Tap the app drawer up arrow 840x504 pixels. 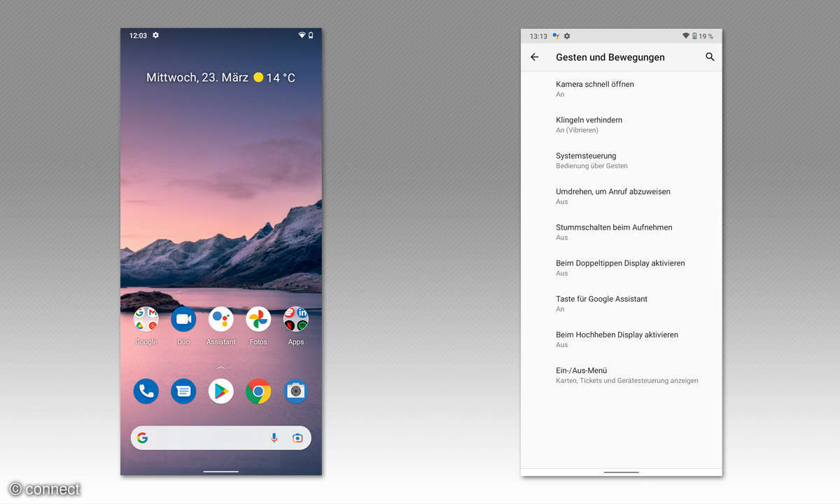(x=221, y=367)
